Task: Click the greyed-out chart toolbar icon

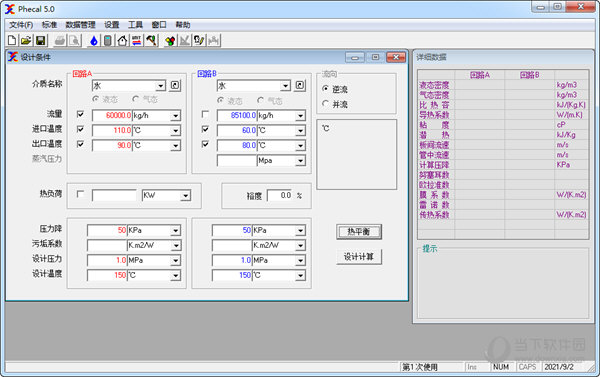Action: (185, 40)
